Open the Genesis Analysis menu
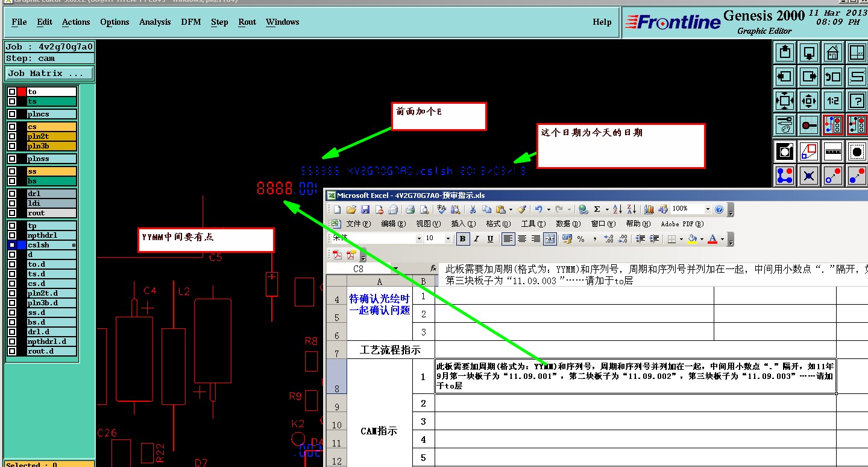Screen dimensions: 868x467 coord(155,22)
